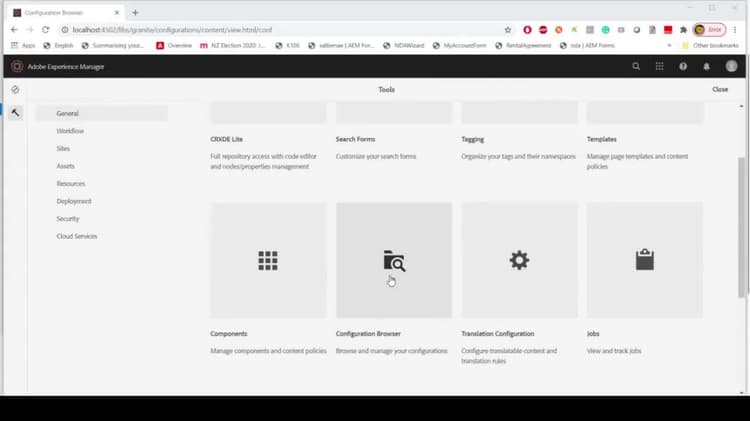Click 'Manage components and content policies' text
Screen dimensions: 750x421
click(268, 351)
